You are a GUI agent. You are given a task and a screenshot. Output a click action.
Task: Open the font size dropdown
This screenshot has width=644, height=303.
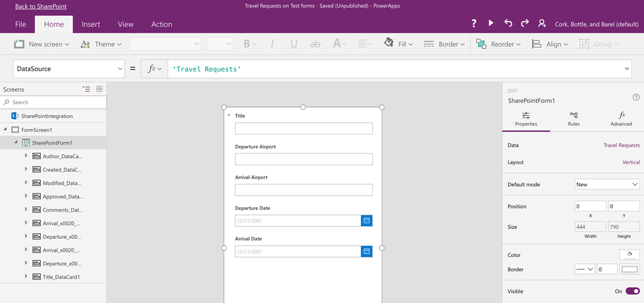pos(219,44)
